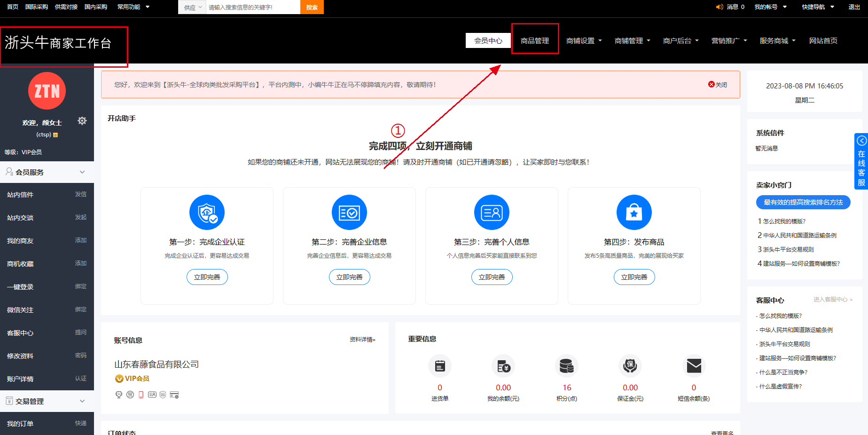Screen dimensions: 868x435
Task: Open 资料详情 link in account info
Action: (x=362, y=340)
